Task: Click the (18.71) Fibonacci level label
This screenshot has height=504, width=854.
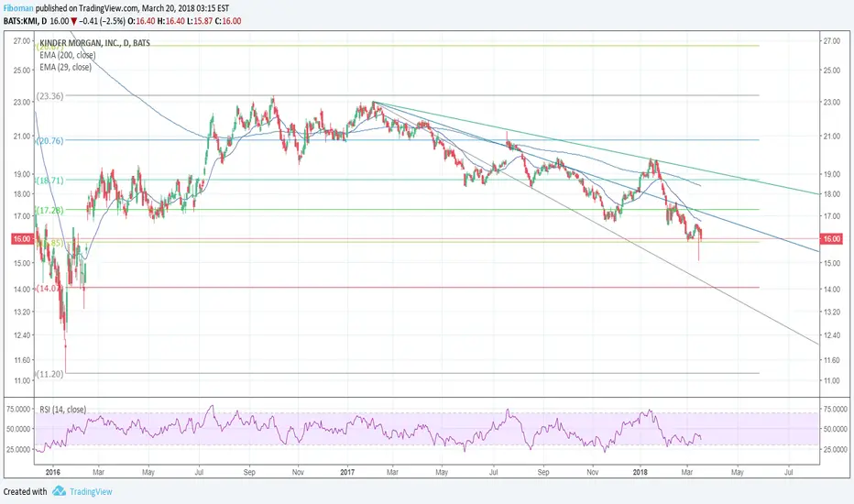Action: pyautogui.click(x=49, y=180)
